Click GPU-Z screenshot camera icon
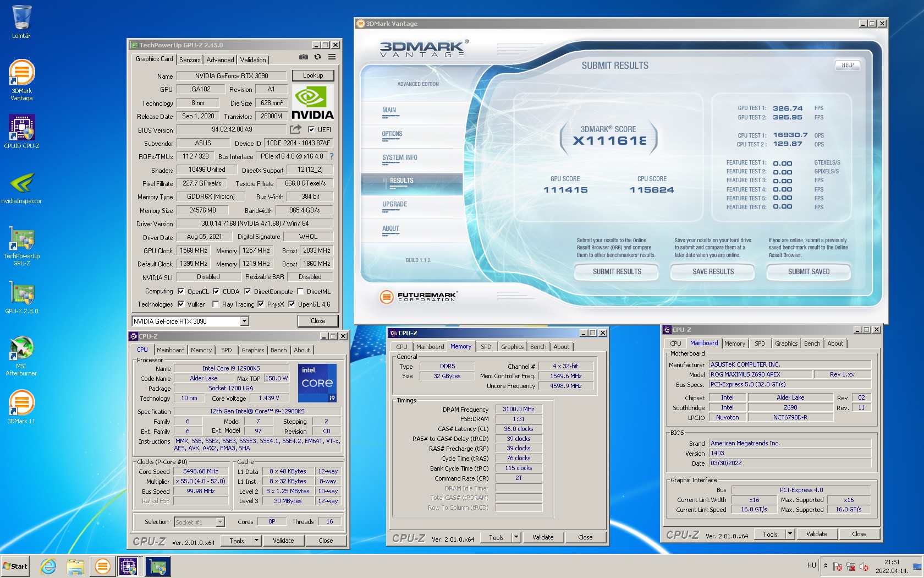 tap(303, 57)
